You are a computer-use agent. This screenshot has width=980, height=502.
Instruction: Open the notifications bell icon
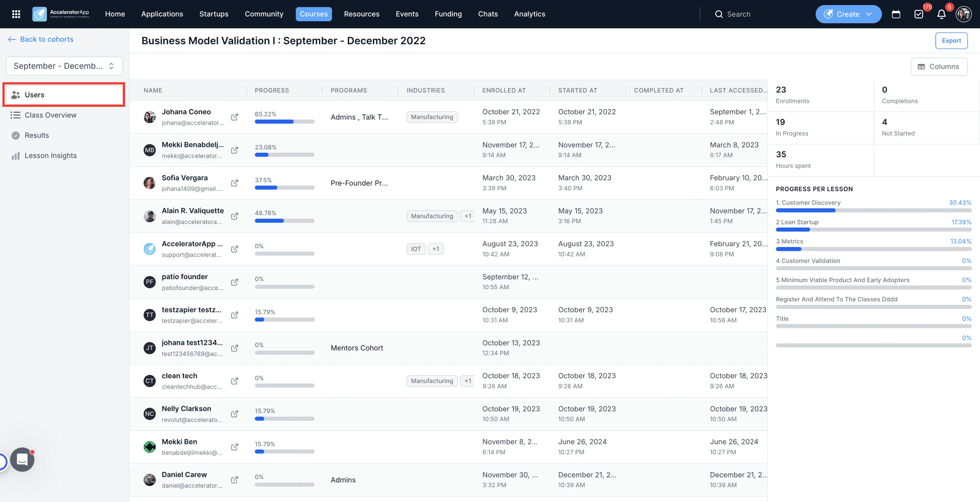[x=942, y=14]
